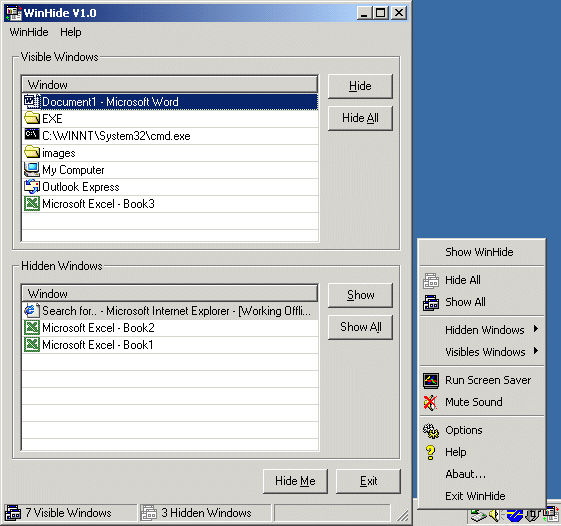Click 7 Visible Windows status text

point(68,513)
